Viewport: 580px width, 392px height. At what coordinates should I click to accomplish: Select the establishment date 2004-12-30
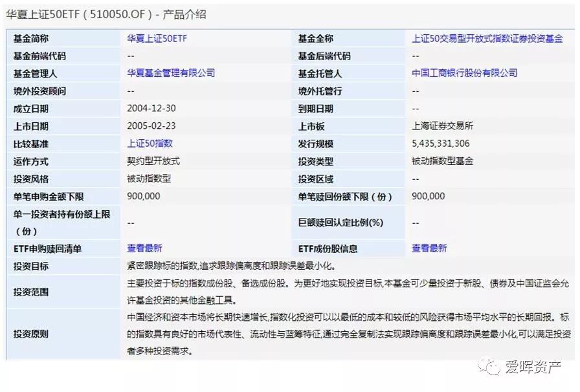click(151, 109)
